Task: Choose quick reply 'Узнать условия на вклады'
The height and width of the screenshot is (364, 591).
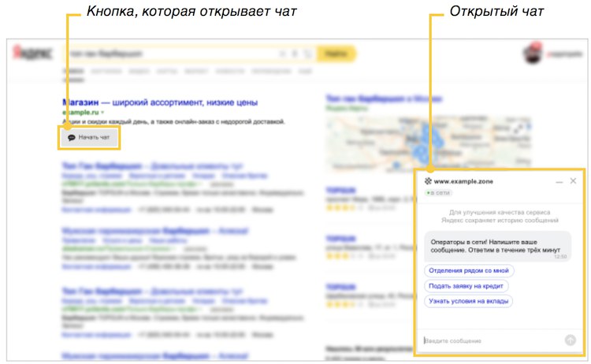Action: tap(469, 301)
